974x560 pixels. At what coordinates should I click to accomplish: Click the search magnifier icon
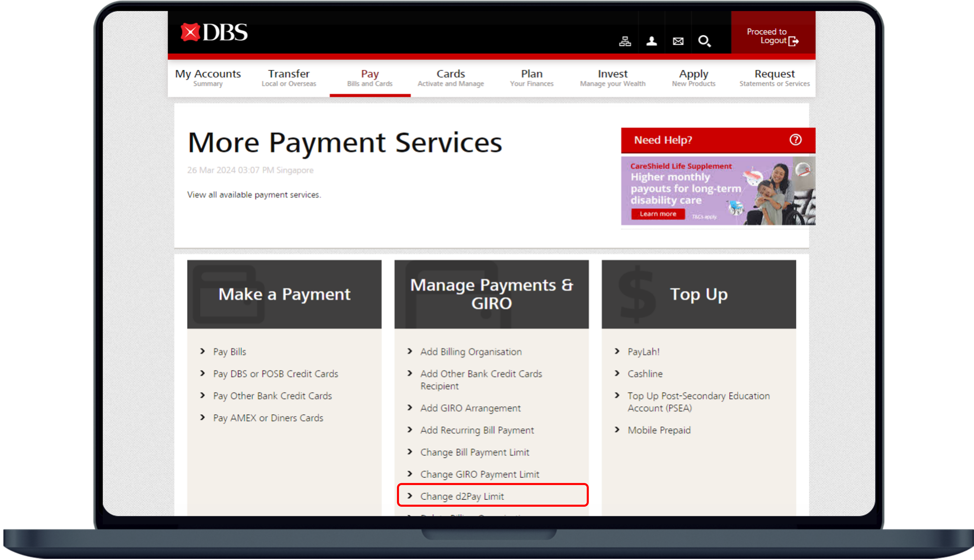pyautogui.click(x=705, y=41)
